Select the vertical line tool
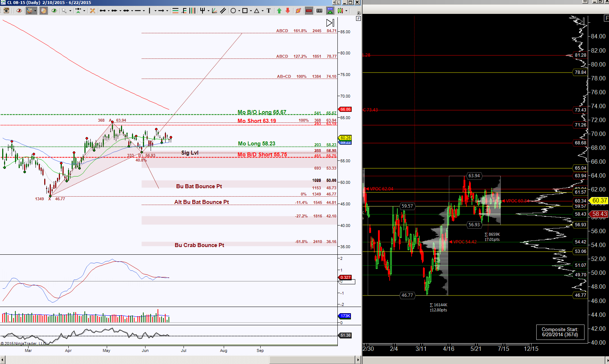The width and height of the screenshot is (609, 364). point(150,11)
